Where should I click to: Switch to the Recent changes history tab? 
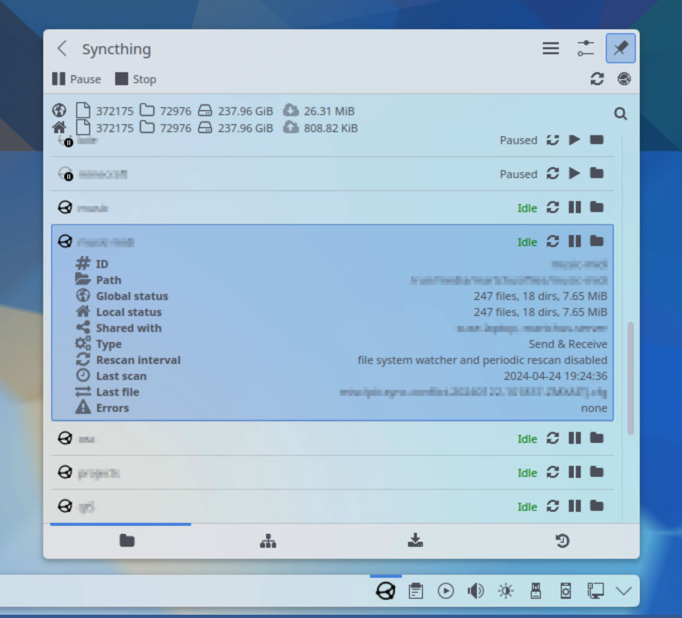562,541
